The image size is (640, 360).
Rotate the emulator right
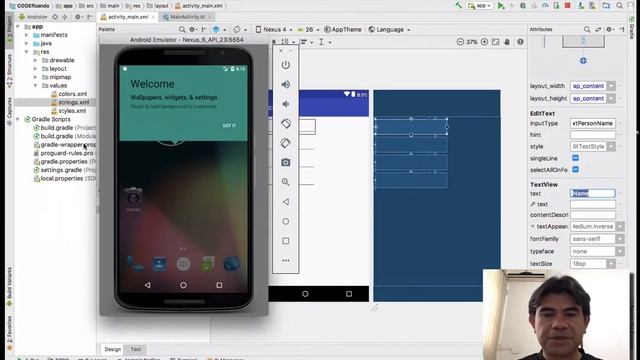click(x=286, y=143)
